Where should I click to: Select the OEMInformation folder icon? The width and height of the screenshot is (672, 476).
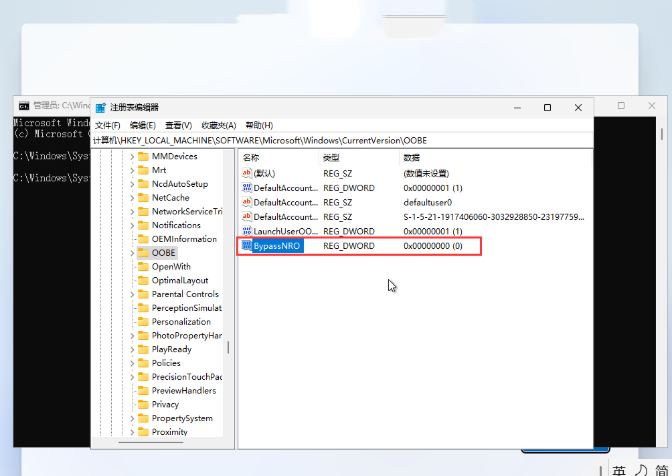[x=143, y=239]
